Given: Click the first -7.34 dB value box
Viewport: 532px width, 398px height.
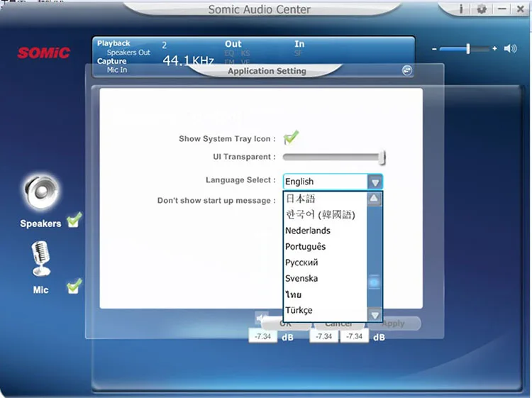Looking at the screenshot, I should [x=262, y=336].
